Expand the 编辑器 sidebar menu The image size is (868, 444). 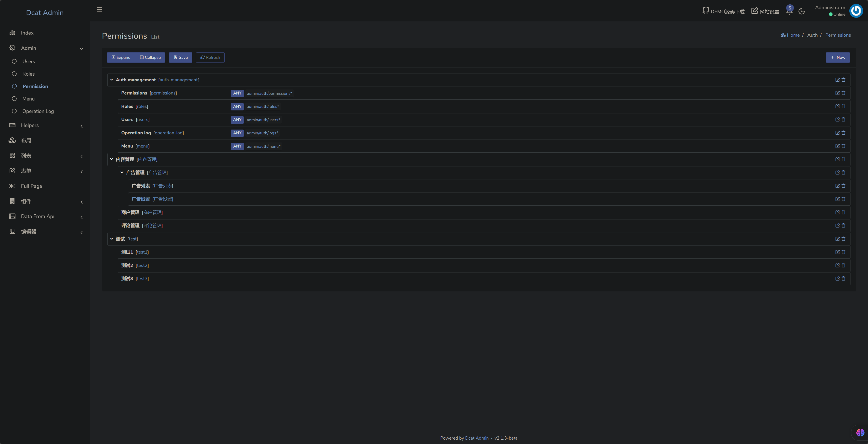[45, 232]
